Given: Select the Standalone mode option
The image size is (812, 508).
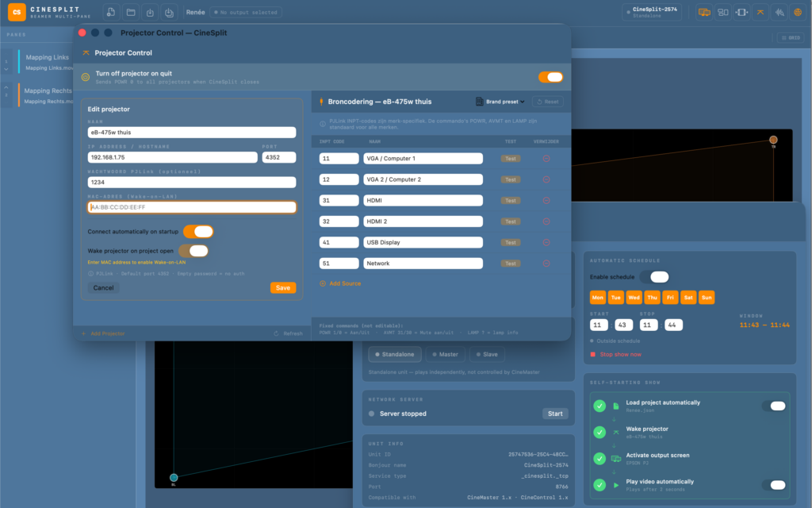Looking at the screenshot, I should coord(395,355).
